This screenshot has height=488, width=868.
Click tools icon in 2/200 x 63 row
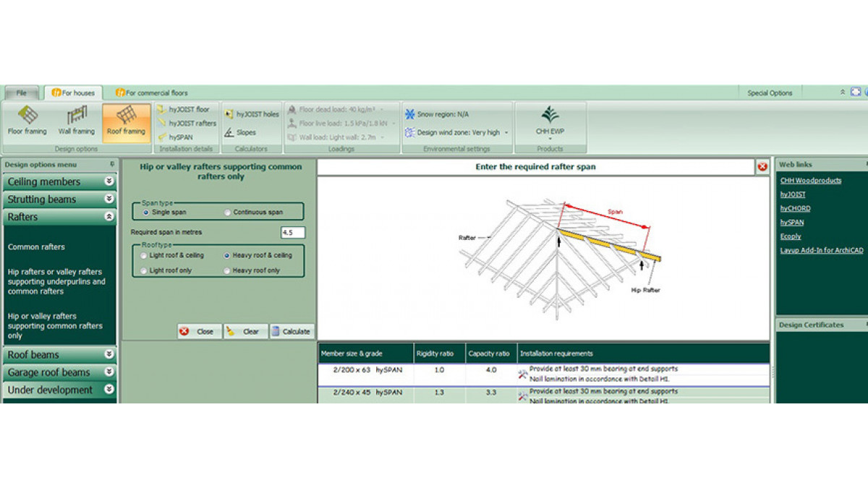coord(523,374)
